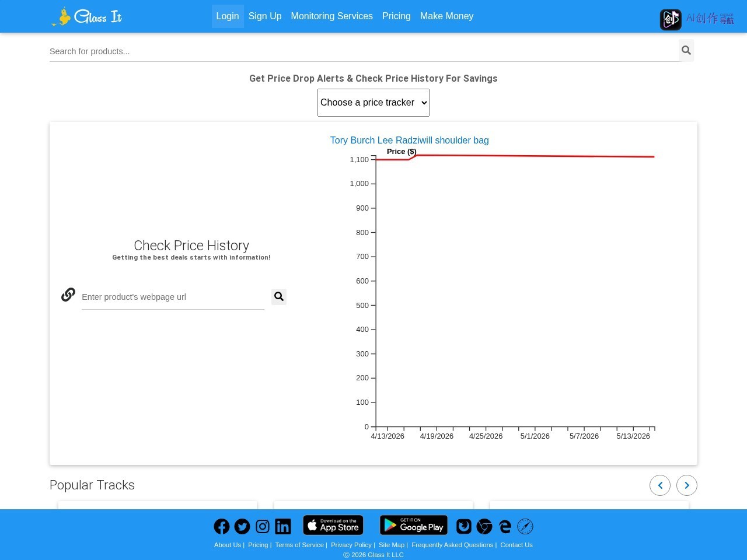Click the 1,000 price axis label
Screen dimensions: 747x560
359,184
